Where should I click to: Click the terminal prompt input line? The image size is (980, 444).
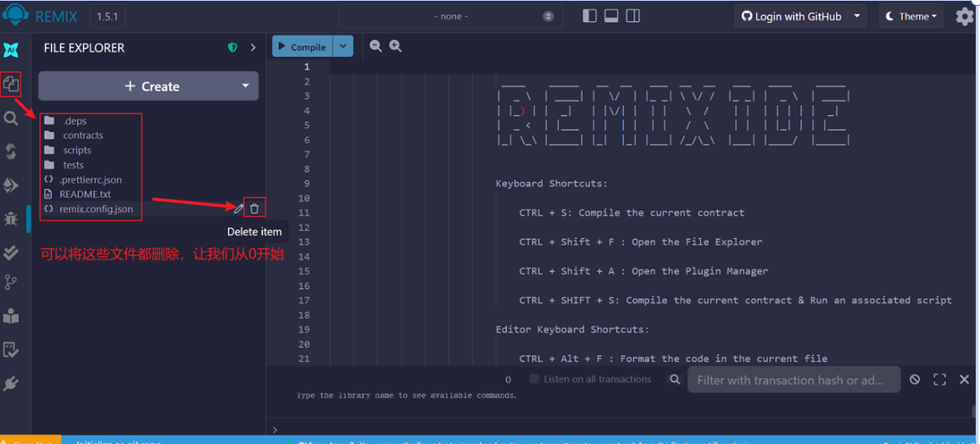(622, 430)
